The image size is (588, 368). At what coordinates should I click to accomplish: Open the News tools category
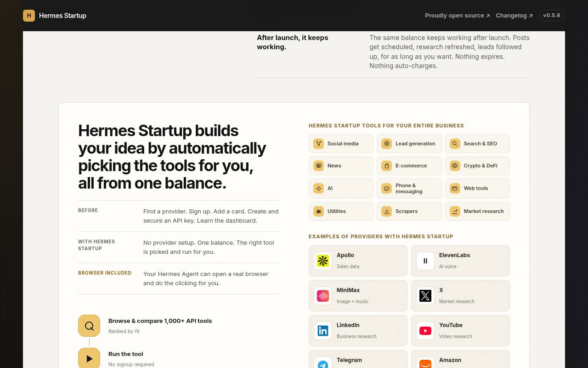341,166
